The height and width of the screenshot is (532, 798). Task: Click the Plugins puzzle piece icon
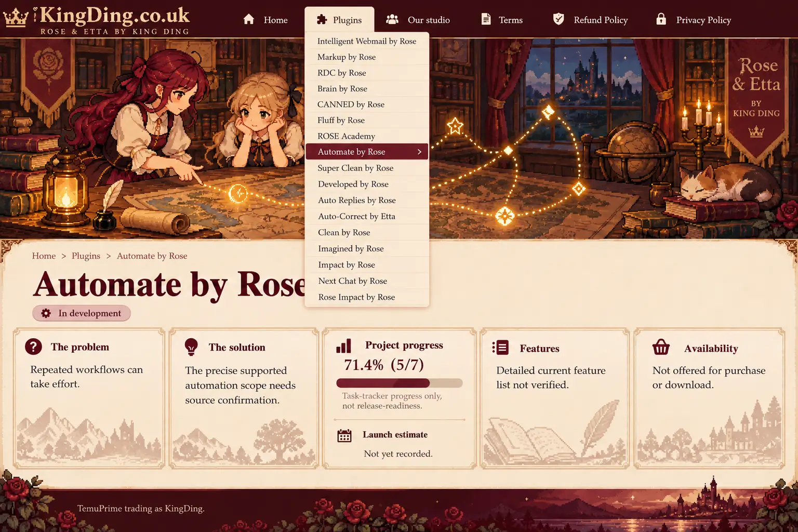pos(322,20)
